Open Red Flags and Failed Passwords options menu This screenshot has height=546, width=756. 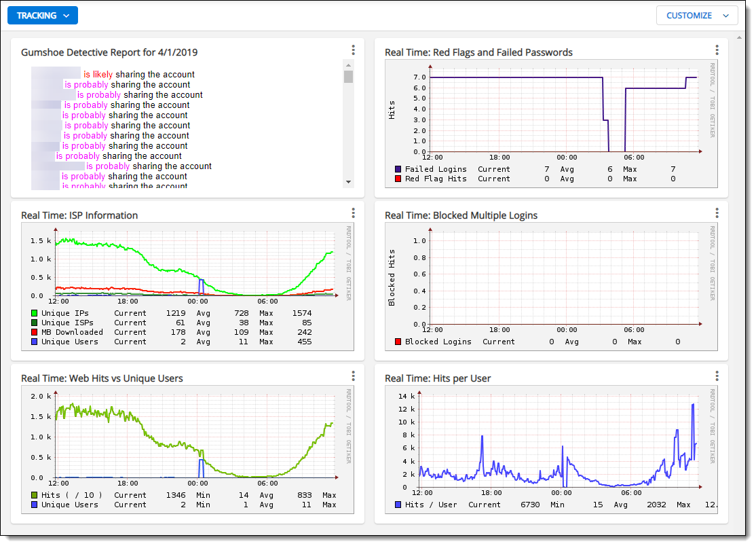click(717, 50)
